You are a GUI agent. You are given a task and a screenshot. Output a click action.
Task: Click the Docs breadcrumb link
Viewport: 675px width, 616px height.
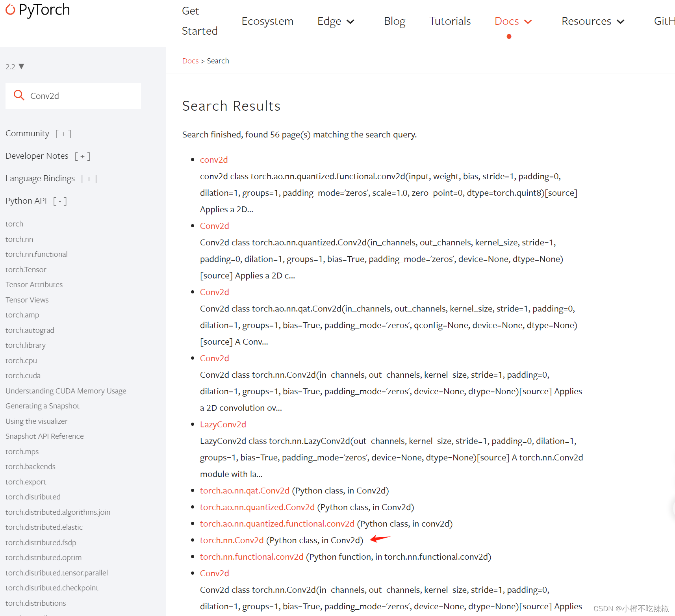tap(190, 61)
